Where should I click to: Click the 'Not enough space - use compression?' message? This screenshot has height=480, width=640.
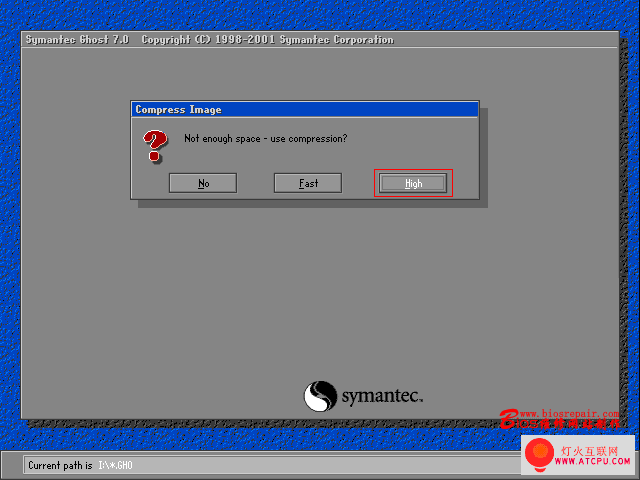pos(265,139)
